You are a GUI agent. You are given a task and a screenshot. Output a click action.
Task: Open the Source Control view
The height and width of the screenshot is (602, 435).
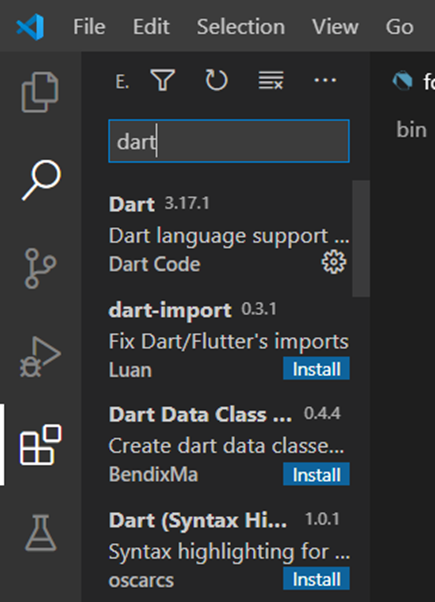(x=40, y=268)
